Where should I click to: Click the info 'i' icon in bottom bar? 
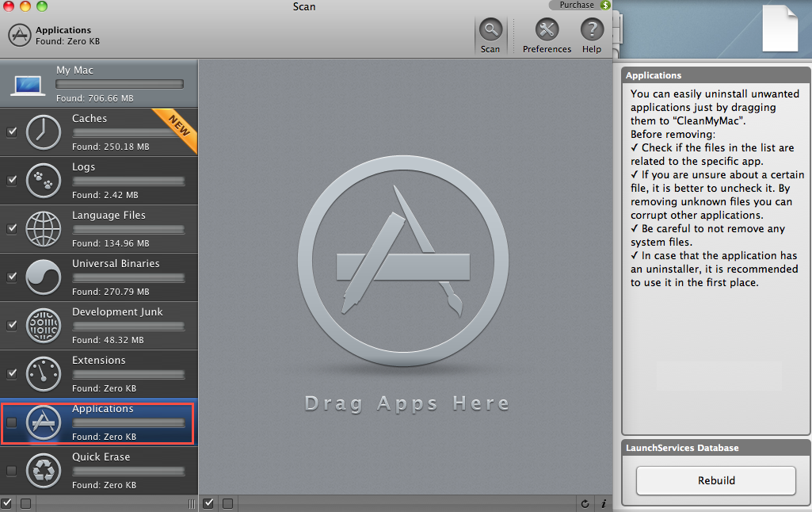coord(604,503)
